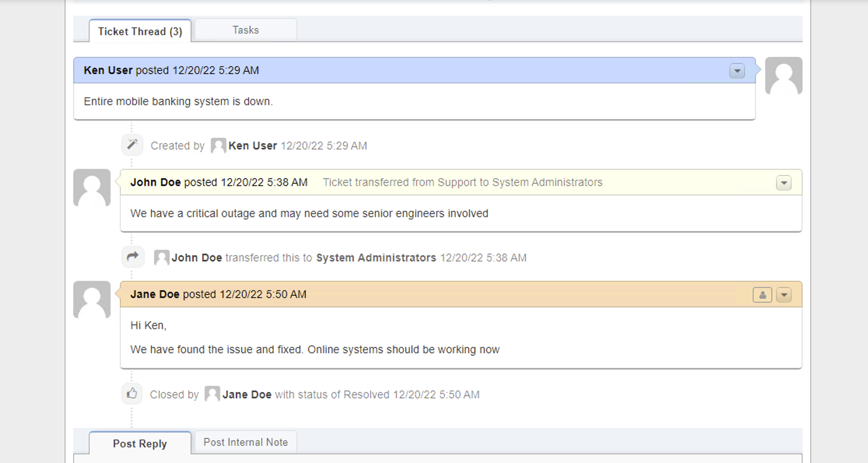Click John Doe name in yellow post header
The width and height of the screenshot is (868, 463).
click(156, 182)
